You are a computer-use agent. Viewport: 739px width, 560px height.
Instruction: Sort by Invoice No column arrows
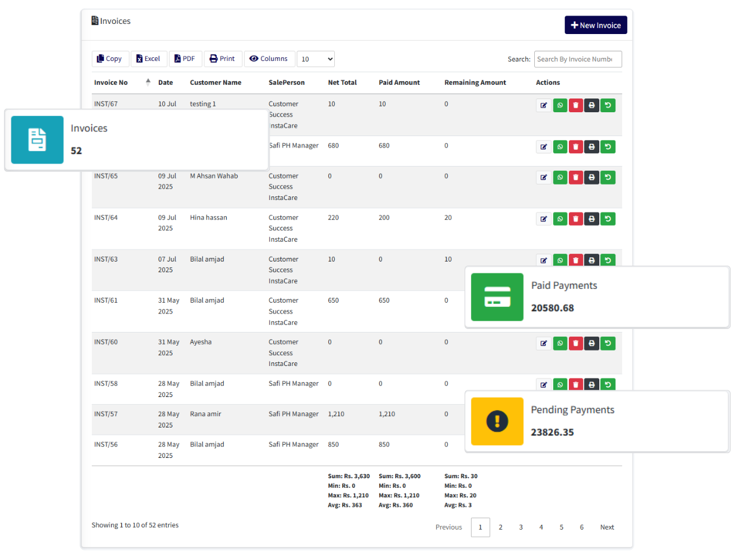point(148,82)
